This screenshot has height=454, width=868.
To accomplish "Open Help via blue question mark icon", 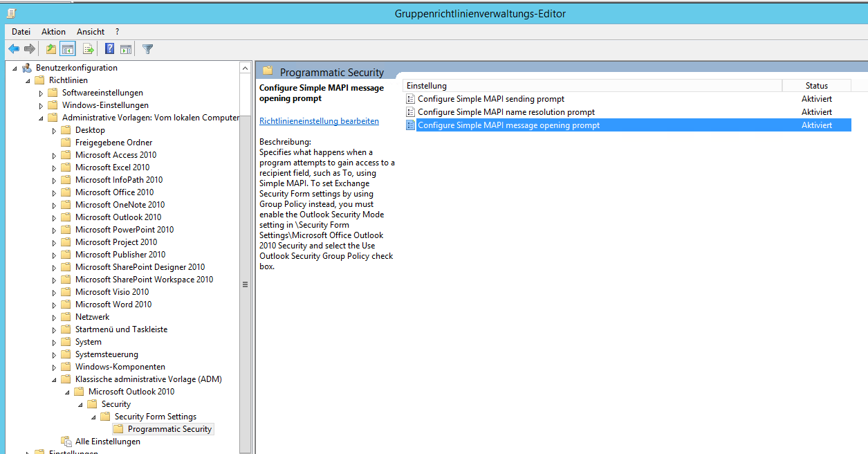I will point(109,49).
